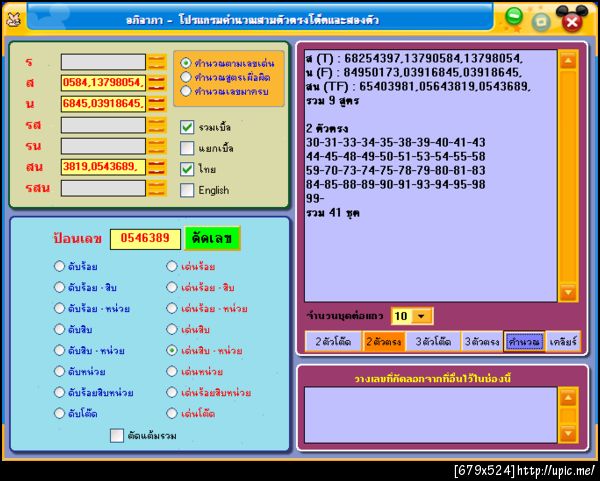Select the ดับร้อย - หน่วย radio button

click(59, 308)
